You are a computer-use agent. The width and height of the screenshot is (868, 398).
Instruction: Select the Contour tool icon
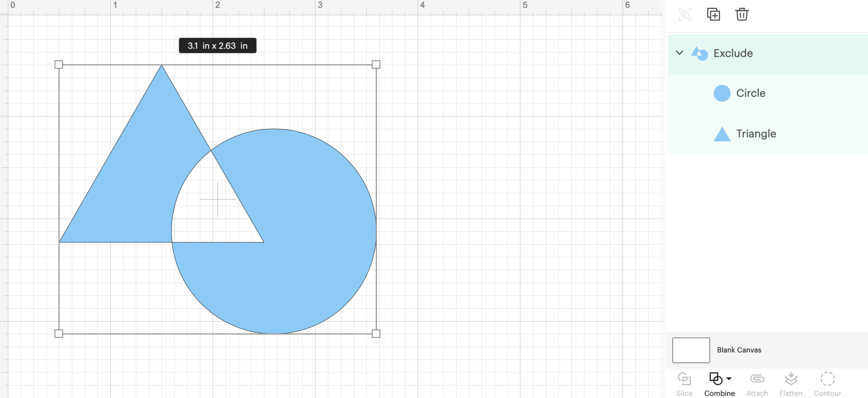click(x=827, y=379)
